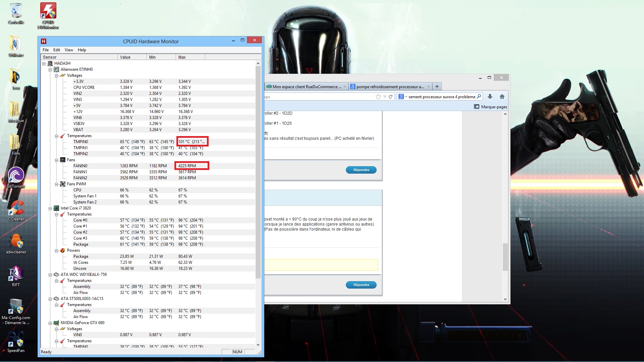
Task: Select the Core #3 temperature row
Action: [x=148, y=238]
